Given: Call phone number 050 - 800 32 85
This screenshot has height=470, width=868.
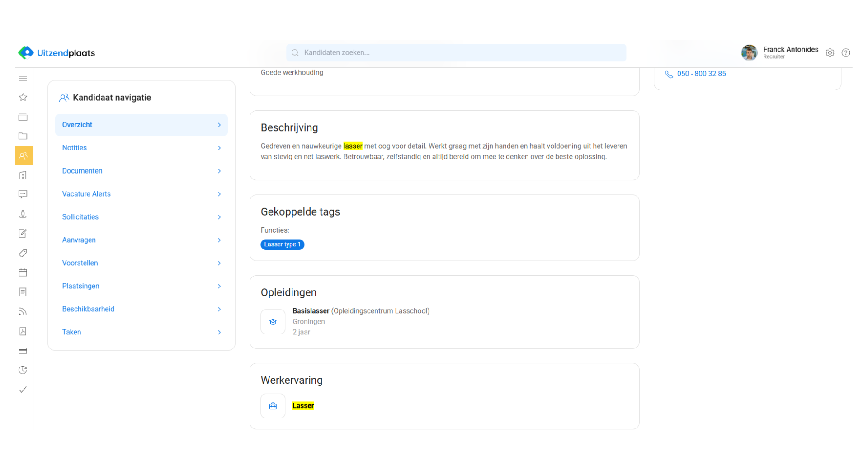Looking at the screenshot, I should [x=701, y=74].
